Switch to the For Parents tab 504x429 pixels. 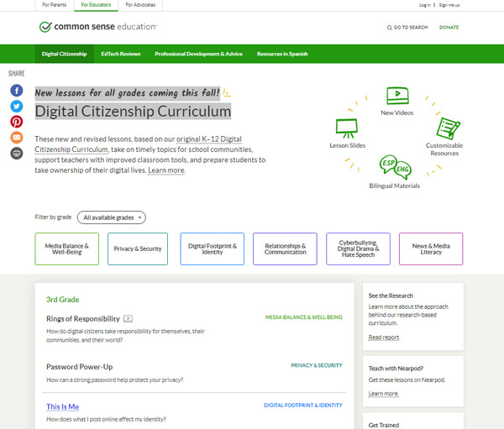tap(55, 5)
